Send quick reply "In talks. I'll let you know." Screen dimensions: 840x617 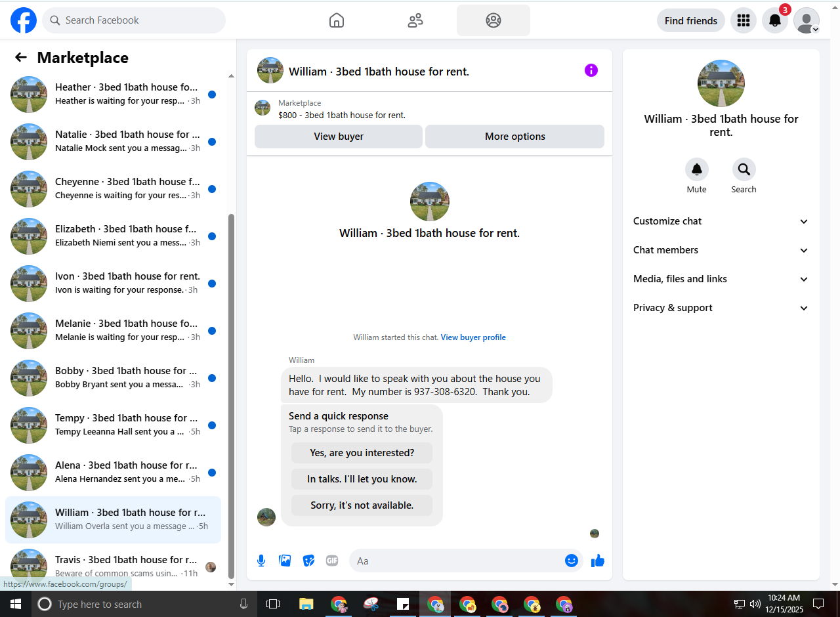(x=362, y=479)
